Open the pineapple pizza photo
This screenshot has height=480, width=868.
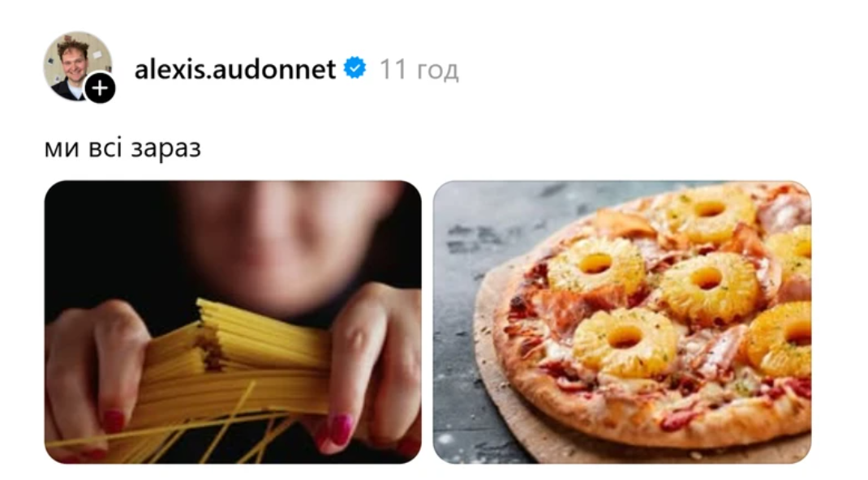pyautogui.click(x=622, y=322)
